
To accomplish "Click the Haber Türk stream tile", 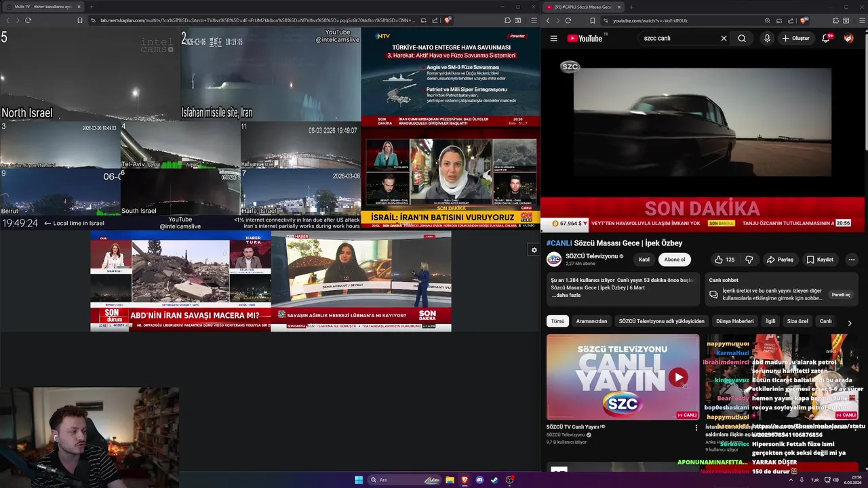I will pyautogui.click(x=180, y=281).
